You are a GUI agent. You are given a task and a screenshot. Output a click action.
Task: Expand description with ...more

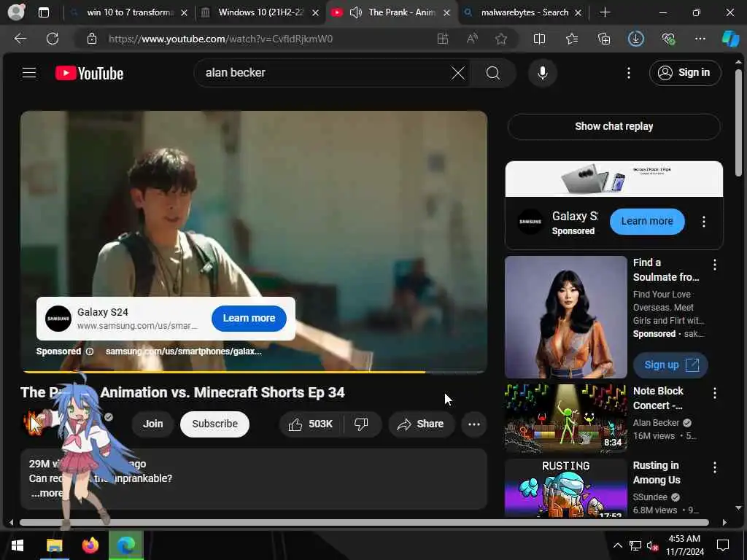[x=46, y=493]
